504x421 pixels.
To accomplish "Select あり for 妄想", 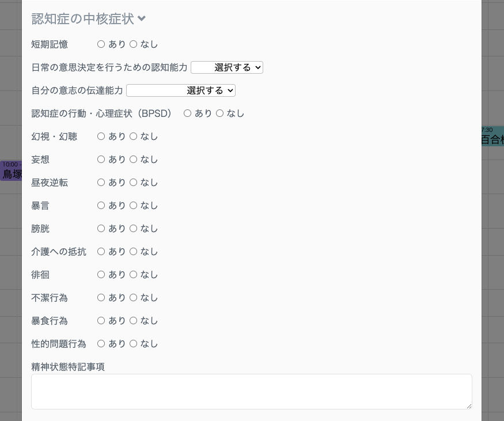I will pyautogui.click(x=101, y=159).
